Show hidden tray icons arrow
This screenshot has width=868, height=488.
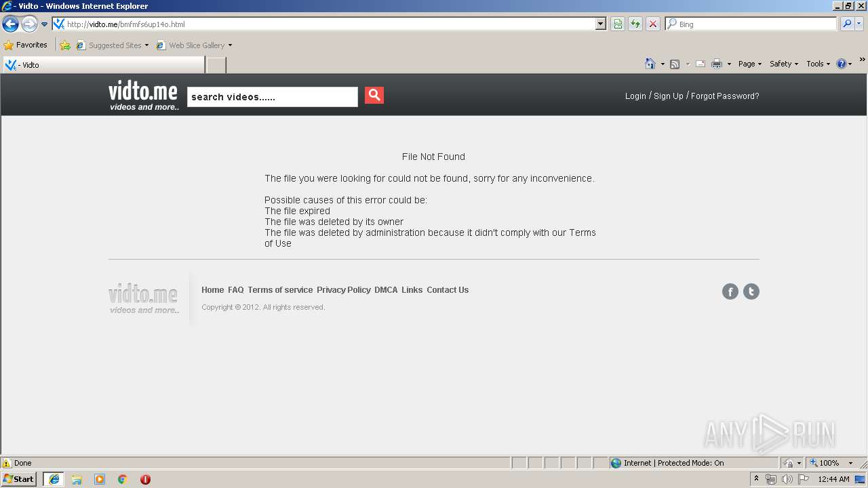pos(757,479)
